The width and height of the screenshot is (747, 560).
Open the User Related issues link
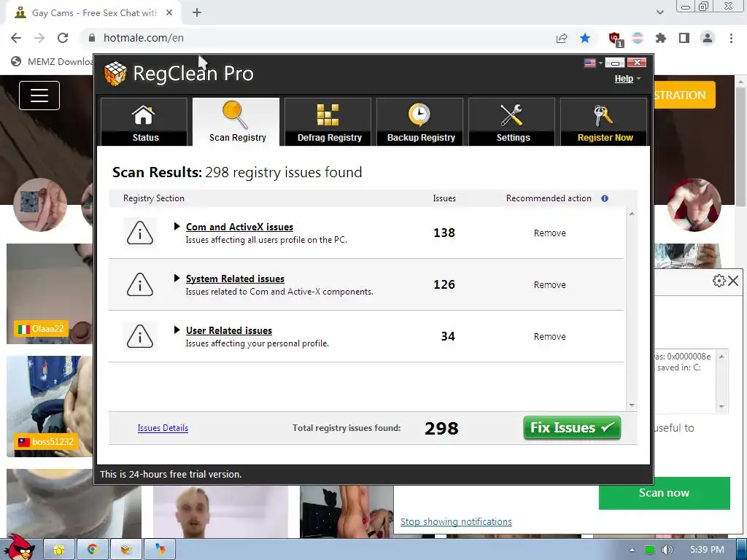[x=228, y=330]
